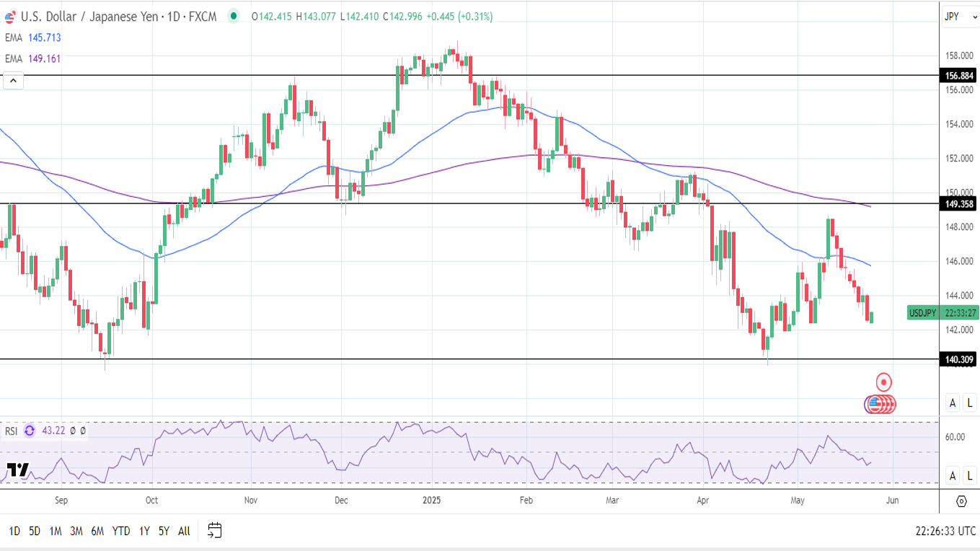Toggle Log scale (L) on main price pane

pos(970,402)
